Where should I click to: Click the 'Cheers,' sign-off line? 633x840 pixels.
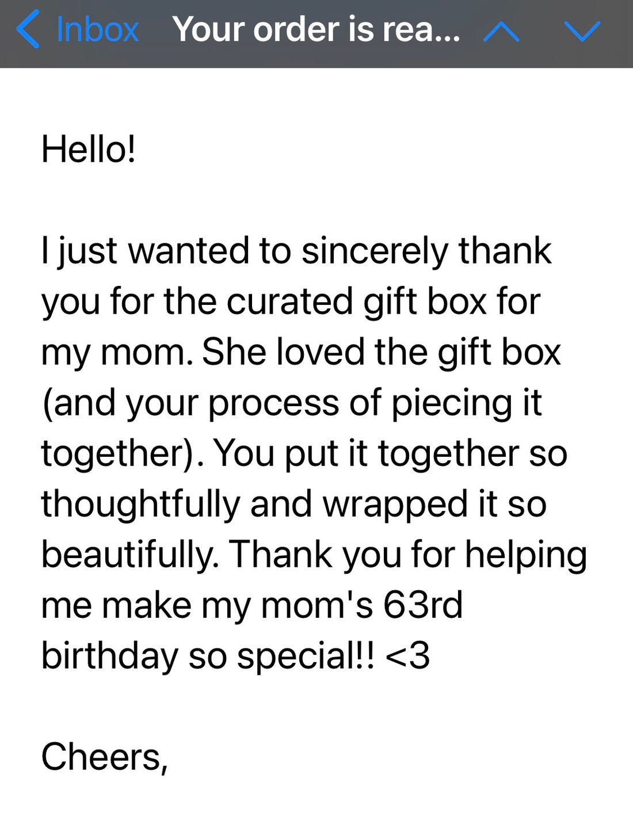[x=105, y=757]
